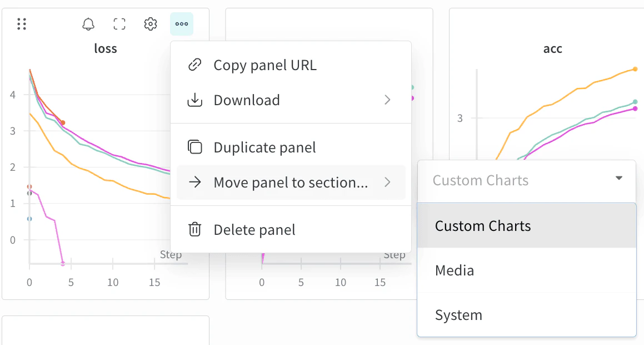Click the arrow icon beside Move panel to section

click(x=194, y=182)
